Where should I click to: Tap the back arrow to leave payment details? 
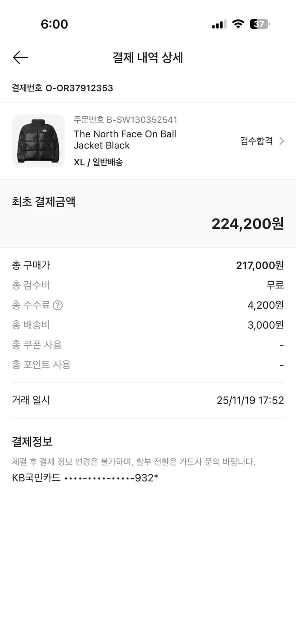(20, 57)
